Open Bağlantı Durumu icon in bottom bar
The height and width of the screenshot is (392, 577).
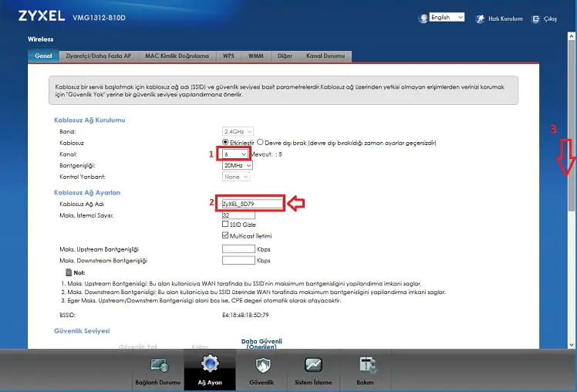(x=160, y=367)
